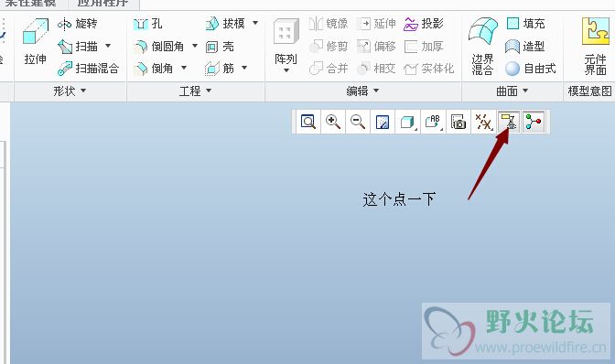
Task: Open the datum display filters button
Action: tap(483, 122)
